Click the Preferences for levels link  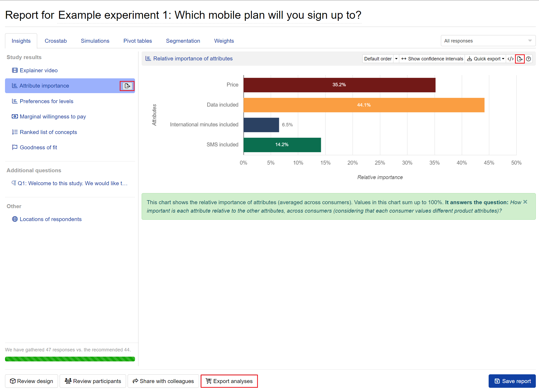(x=47, y=101)
